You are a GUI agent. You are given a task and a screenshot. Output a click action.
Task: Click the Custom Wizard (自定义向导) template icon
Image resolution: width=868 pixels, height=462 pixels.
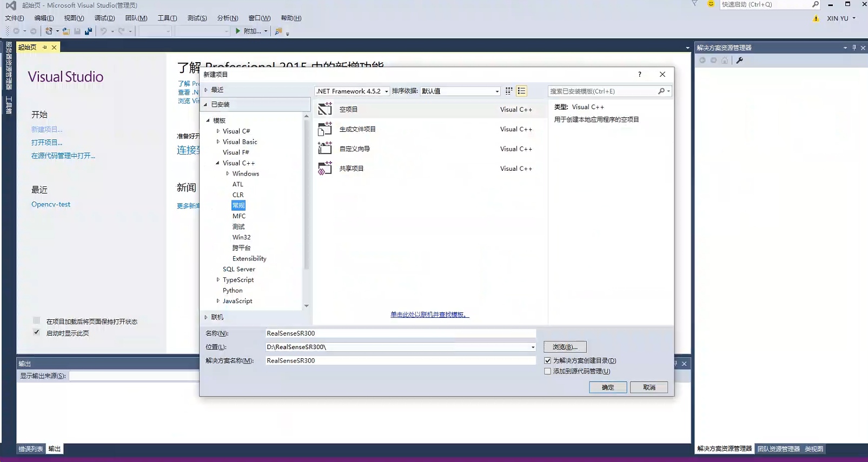325,149
